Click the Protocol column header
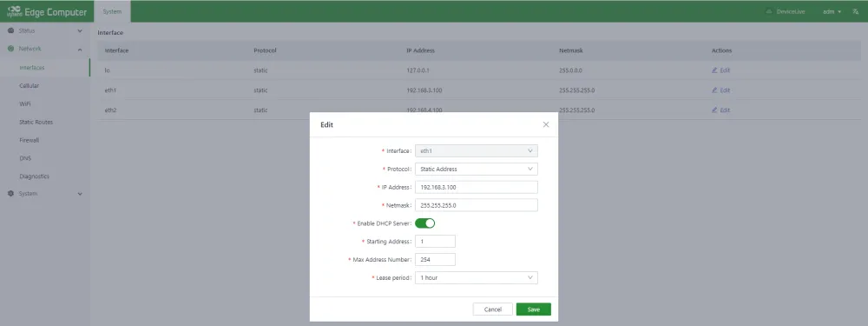Image resolution: width=868 pixels, height=326 pixels. [x=265, y=50]
